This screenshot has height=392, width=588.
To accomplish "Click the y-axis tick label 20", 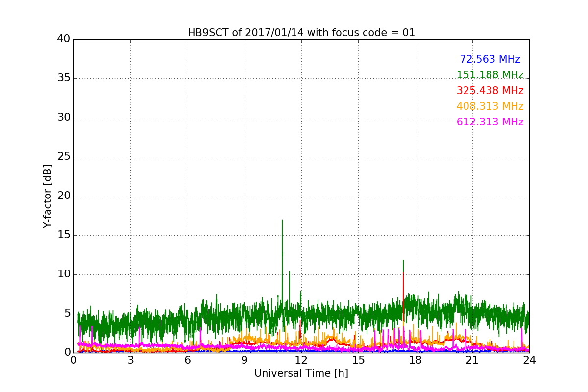I will coord(64,196).
